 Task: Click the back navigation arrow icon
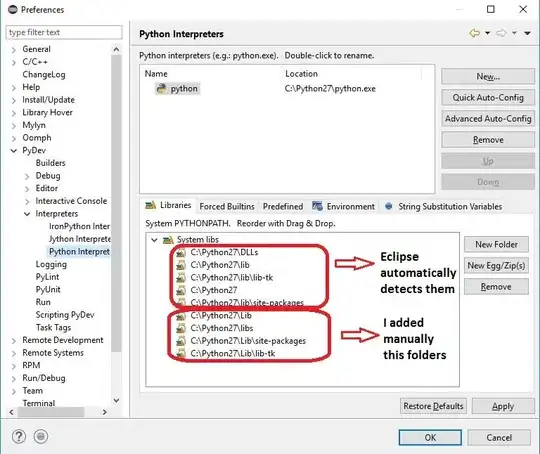(475, 33)
